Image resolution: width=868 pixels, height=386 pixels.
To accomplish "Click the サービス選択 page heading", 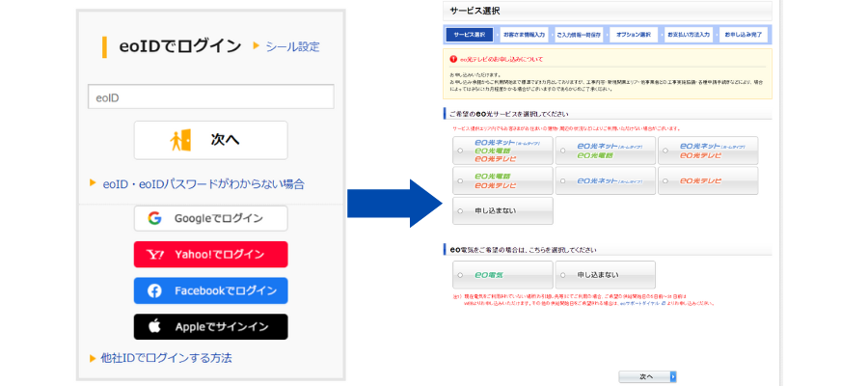I will click(x=475, y=11).
